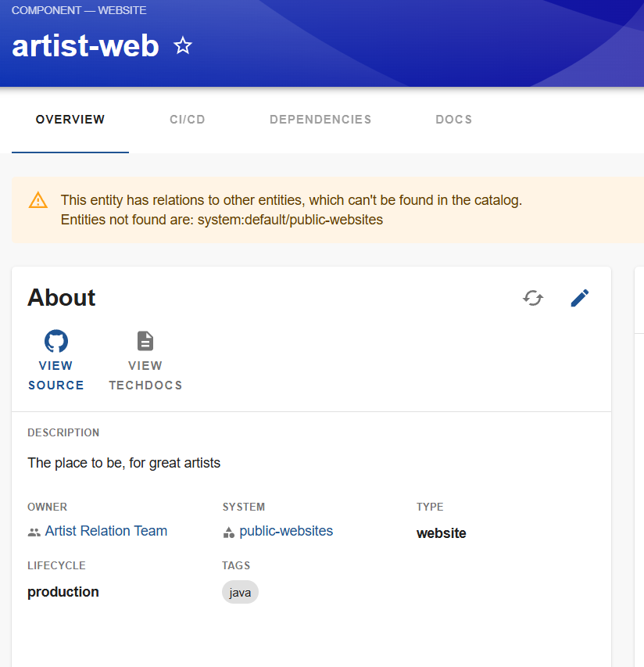The height and width of the screenshot is (667, 644).
Task: Click the GitHub logo icon
Action: click(56, 341)
